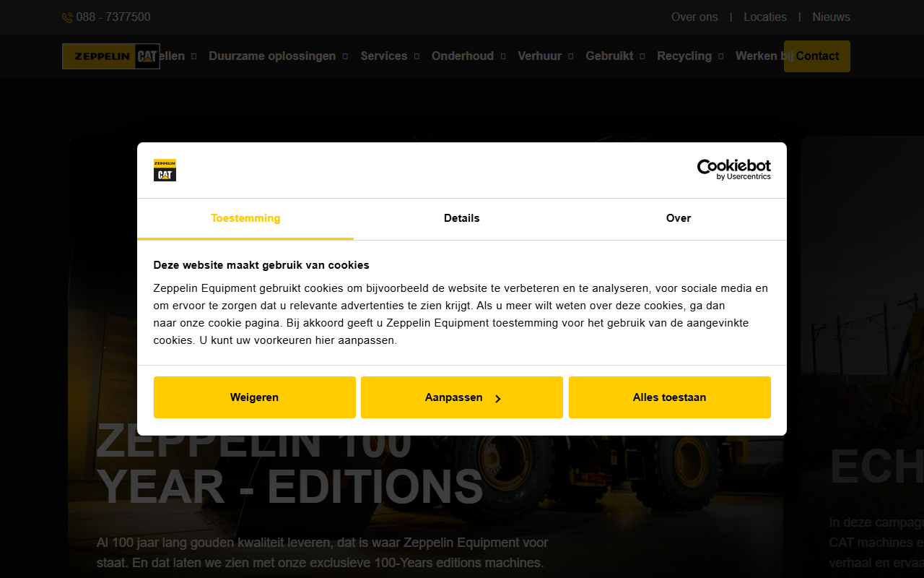The image size is (924, 578).
Task: Expand the Recycling menu
Action: pyautogui.click(x=690, y=56)
